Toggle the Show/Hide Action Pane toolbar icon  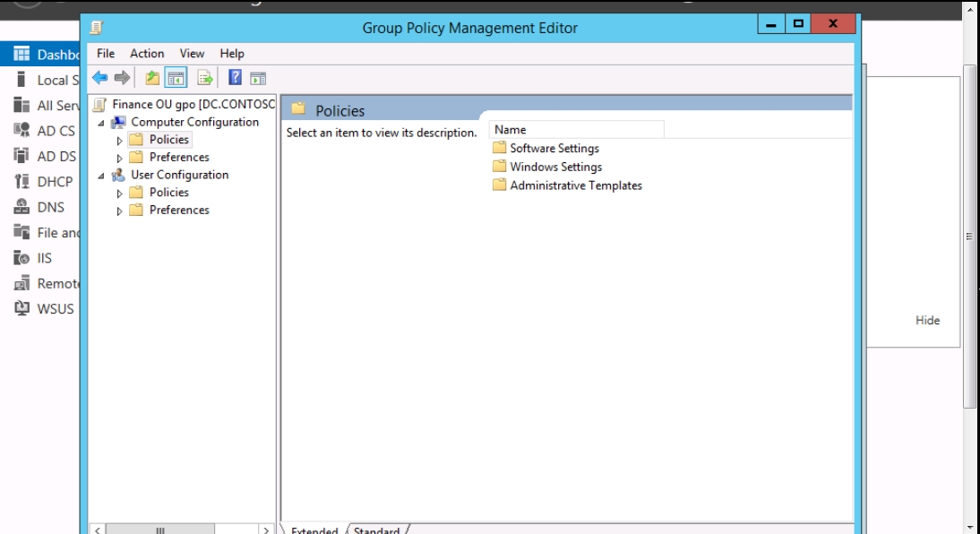(x=258, y=78)
